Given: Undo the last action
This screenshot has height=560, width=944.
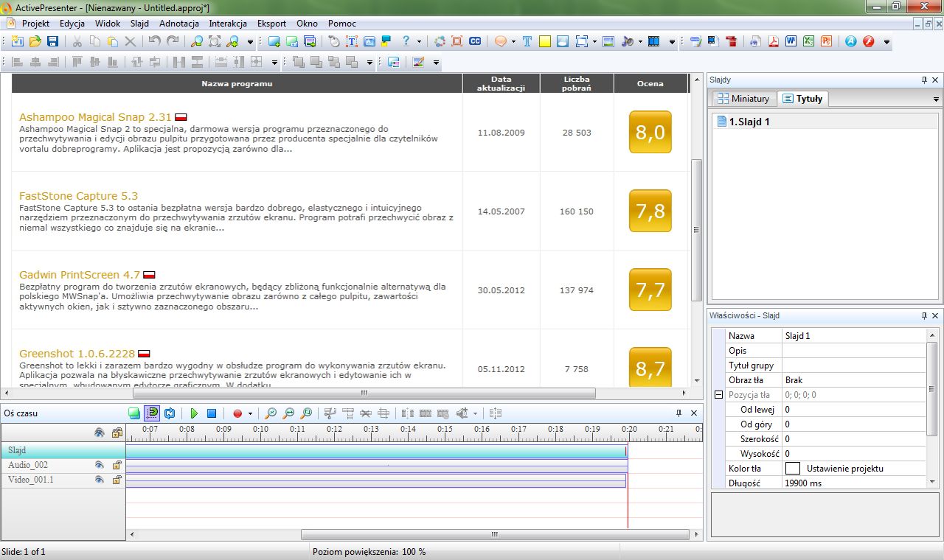Looking at the screenshot, I should click(154, 42).
